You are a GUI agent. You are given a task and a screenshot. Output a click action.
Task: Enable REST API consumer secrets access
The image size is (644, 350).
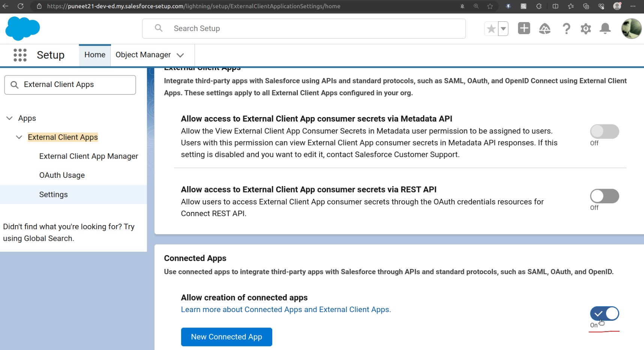(x=604, y=196)
